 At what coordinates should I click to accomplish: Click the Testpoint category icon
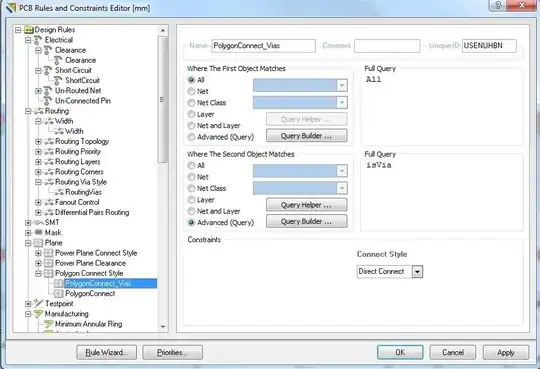pyautogui.click(x=39, y=304)
